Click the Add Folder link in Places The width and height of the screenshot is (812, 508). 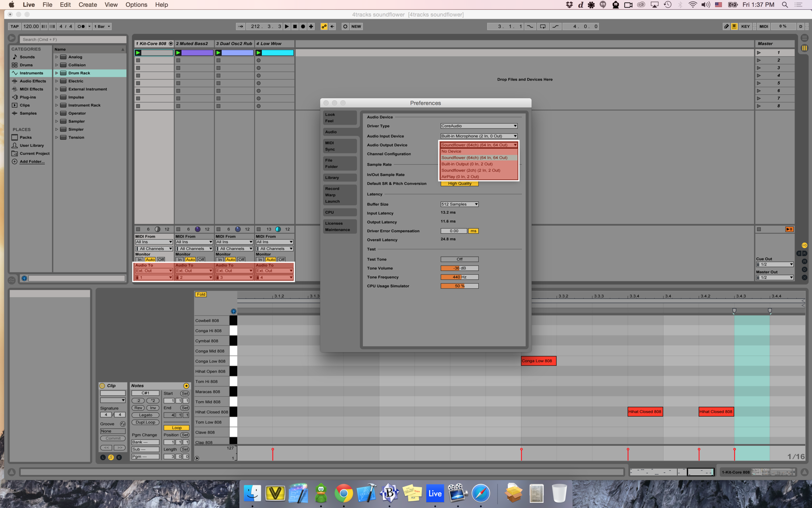(32, 162)
